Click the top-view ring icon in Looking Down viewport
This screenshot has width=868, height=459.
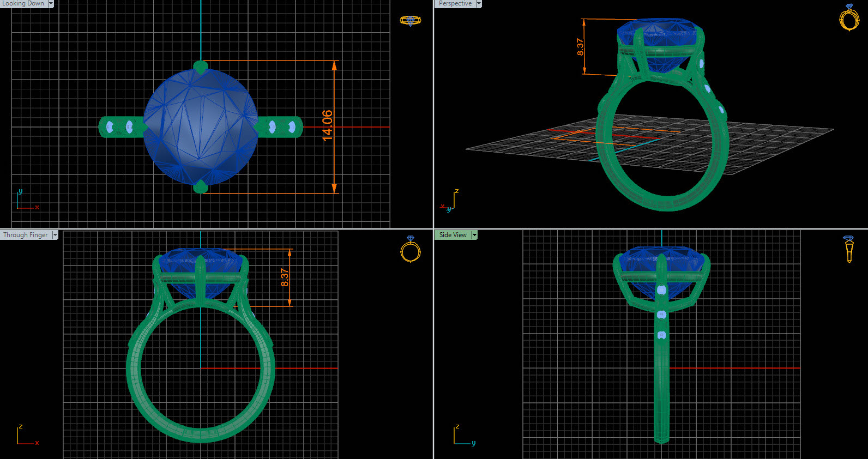click(410, 21)
